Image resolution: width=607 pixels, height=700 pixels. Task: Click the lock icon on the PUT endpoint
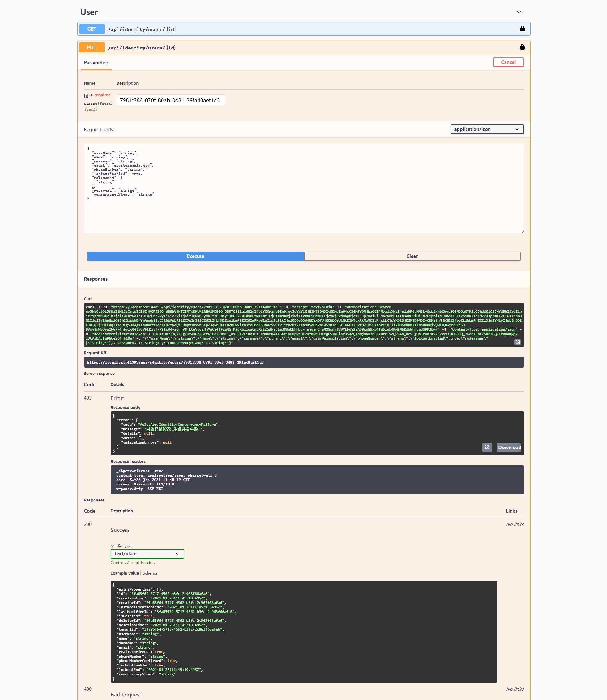pyautogui.click(x=522, y=47)
